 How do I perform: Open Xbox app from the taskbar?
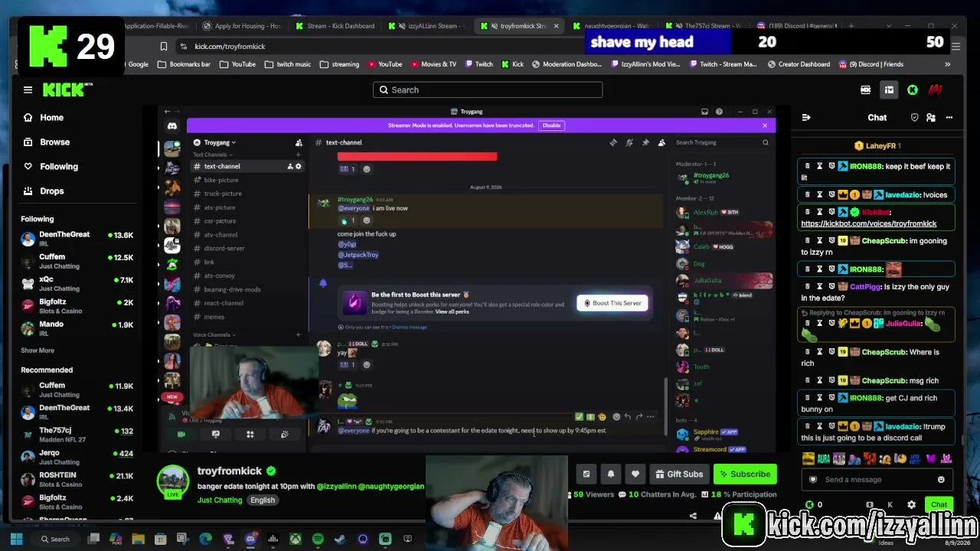[295, 539]
